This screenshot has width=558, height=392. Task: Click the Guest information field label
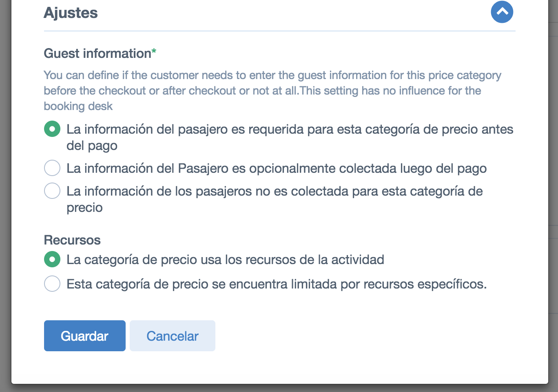click(x=97, y=53)
